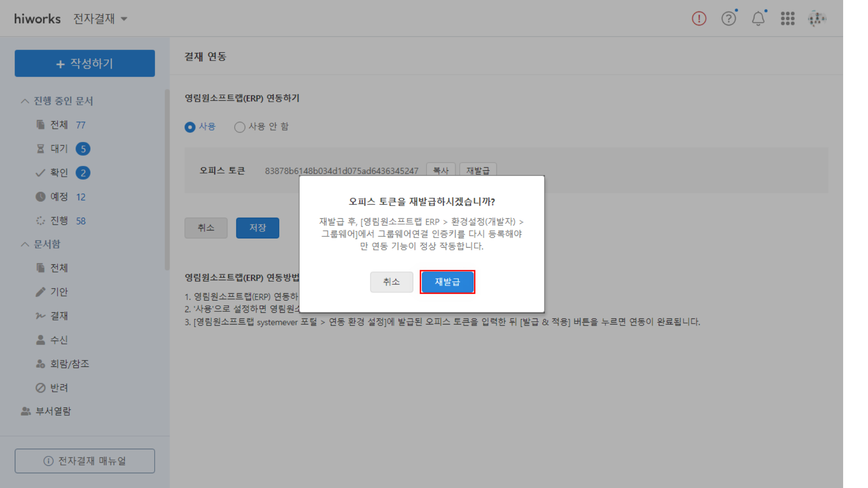868x488 pixels.
Task: Click the 대기 hourglass icon
Action: pos(41,149)
